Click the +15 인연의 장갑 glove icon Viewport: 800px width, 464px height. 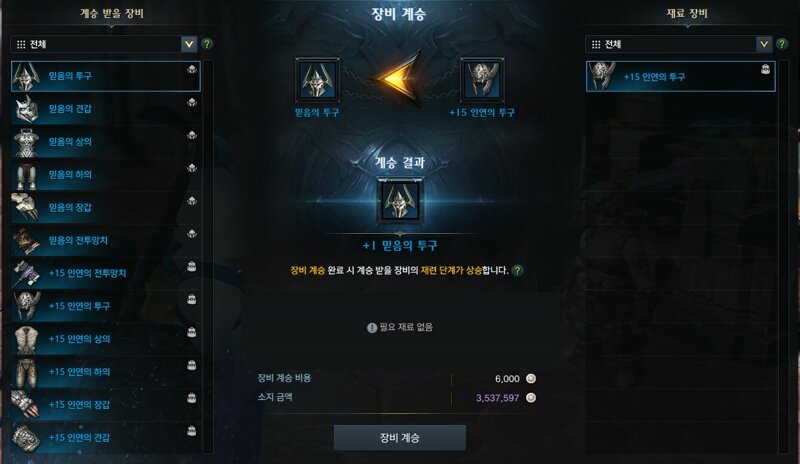[26, 404]
